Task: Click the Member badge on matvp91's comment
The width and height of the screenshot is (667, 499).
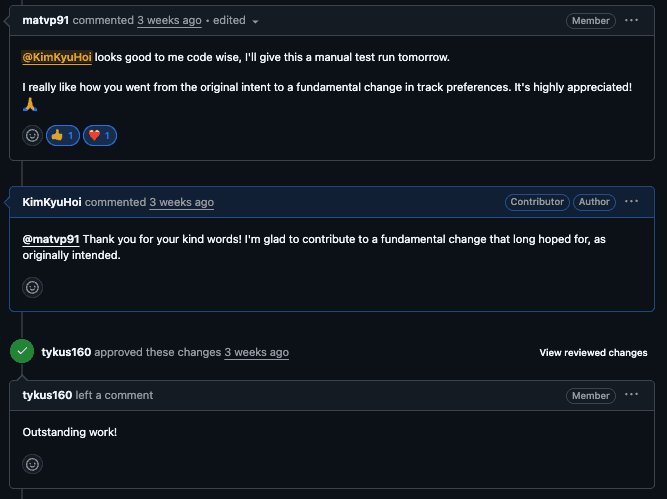Action: pyautogui.click(x=590, y=21)
